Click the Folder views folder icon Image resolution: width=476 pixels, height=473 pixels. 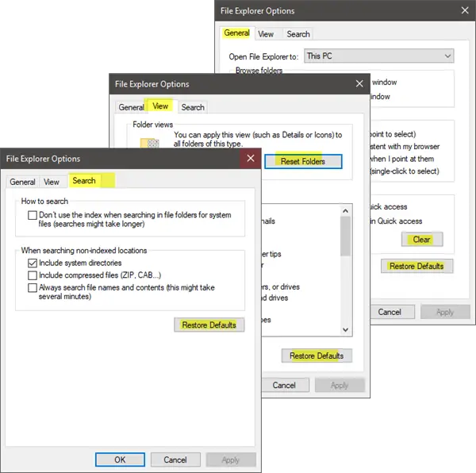coord(150,143)
